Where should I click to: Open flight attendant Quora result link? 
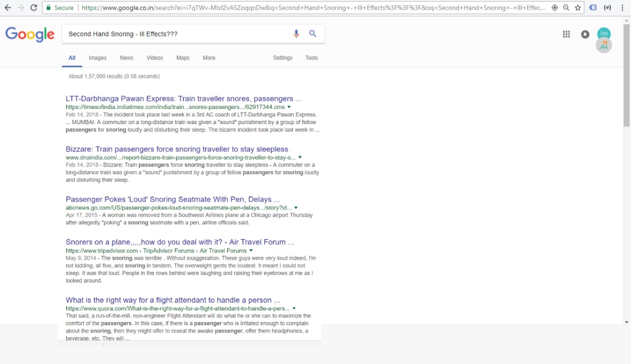pyautogui.click(x=173, y=300)
